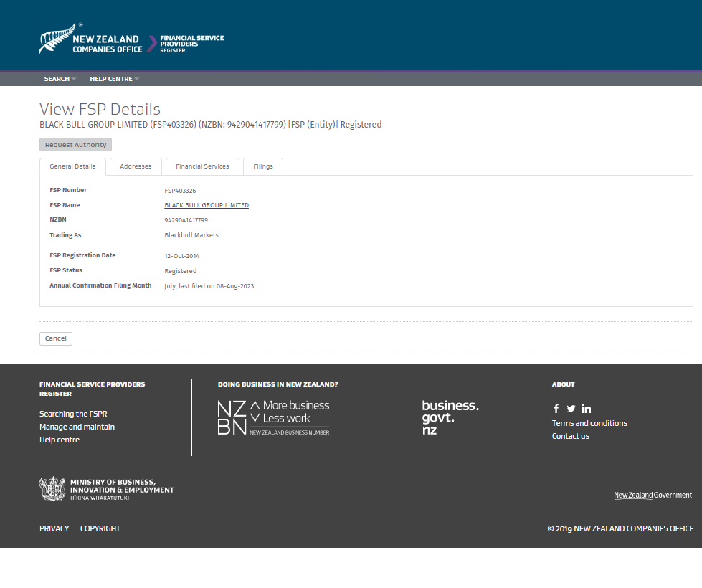Open Searching the FSPR footer link

pyautogui.click(x=73, y=414)
